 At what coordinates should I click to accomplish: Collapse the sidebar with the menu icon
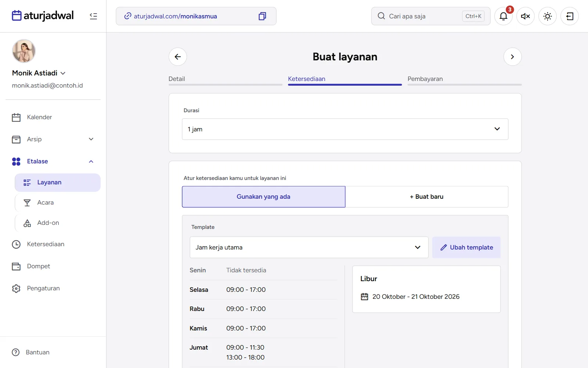(93, 16)
